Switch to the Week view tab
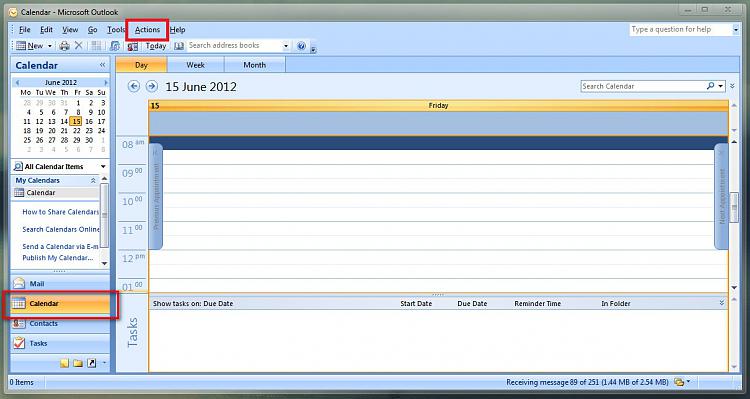Viewport: 750px width, 399px height. [x=196, y=65]
